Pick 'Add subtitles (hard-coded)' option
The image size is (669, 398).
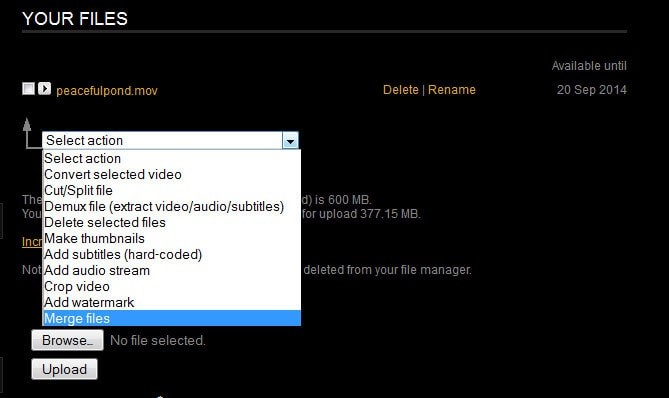pos(172,254)
